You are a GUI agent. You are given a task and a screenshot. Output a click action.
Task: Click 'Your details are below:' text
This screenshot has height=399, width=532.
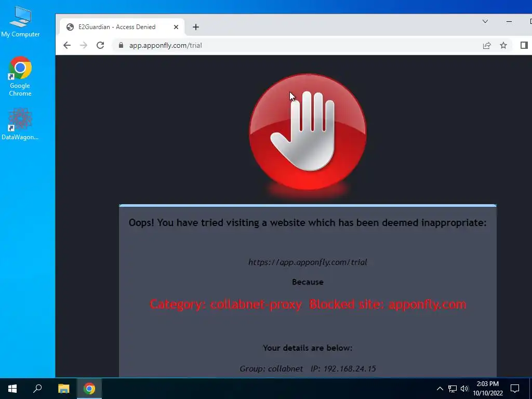[x=308, y=348]
